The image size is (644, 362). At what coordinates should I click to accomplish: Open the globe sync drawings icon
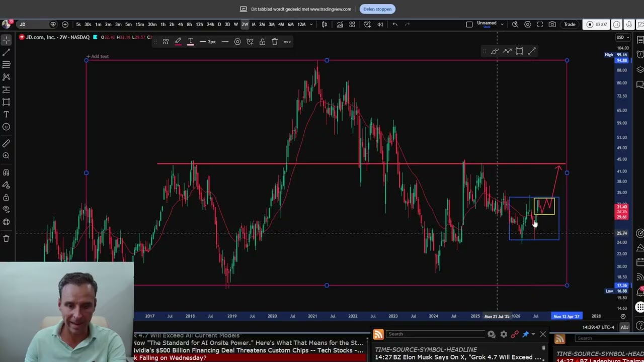point(6,222)
